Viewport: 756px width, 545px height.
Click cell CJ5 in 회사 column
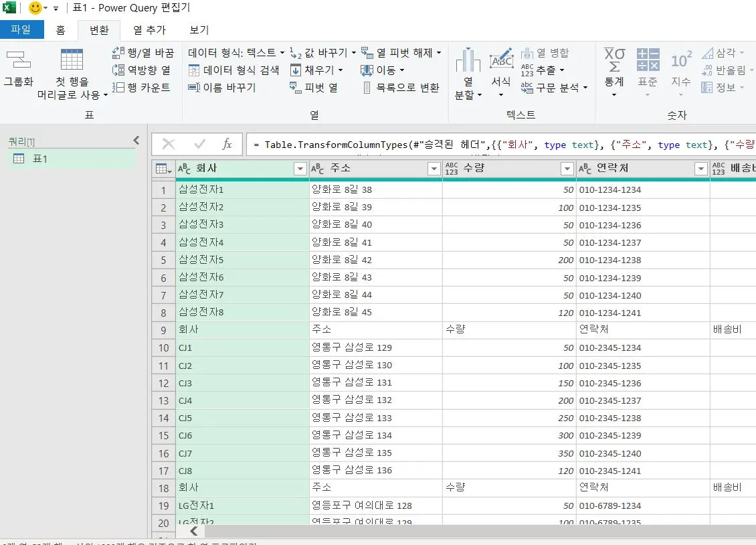point(242,418)
